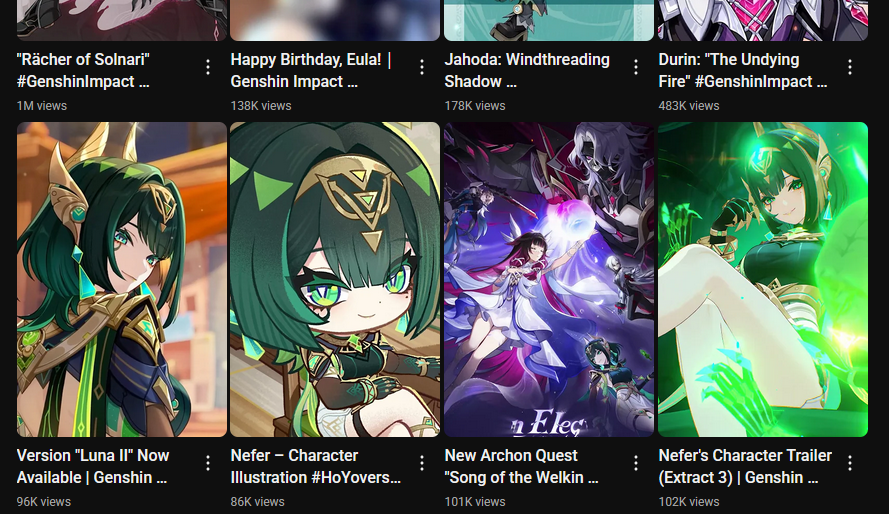Open more options for Version "Luna II" short
The width and height of the screenshot is (889, 514).
(x=208, y=464)
